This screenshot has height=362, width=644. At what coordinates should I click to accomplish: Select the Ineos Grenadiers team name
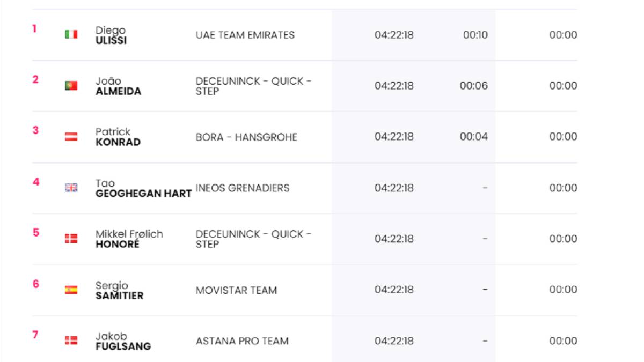click(x=243, y=188)
